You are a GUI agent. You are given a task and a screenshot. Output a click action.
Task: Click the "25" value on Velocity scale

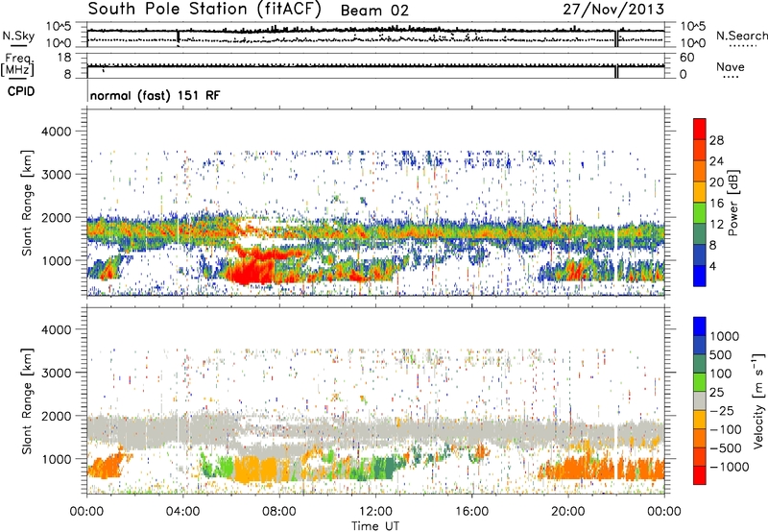716,393
